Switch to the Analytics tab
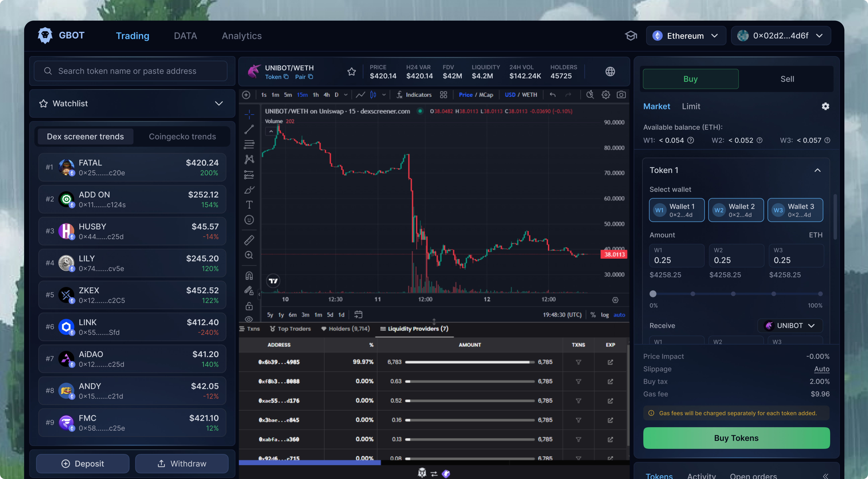 (x=242, y=36)
